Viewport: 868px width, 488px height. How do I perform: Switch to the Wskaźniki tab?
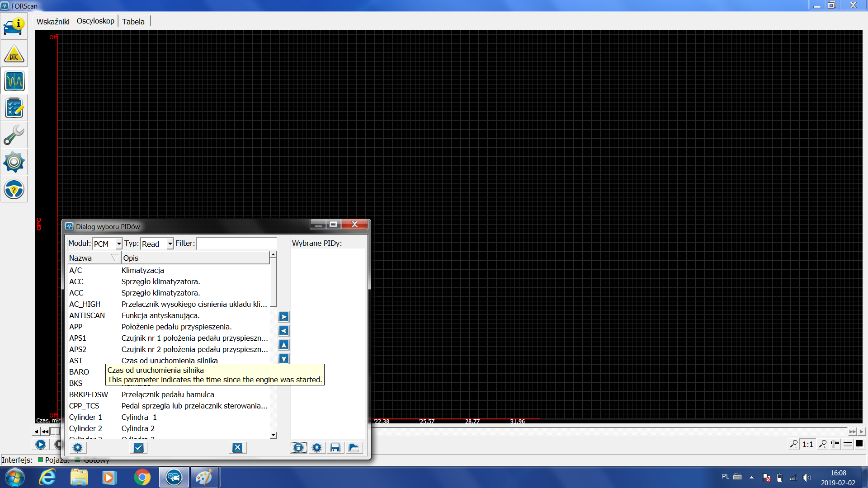(x=53, y=22)
